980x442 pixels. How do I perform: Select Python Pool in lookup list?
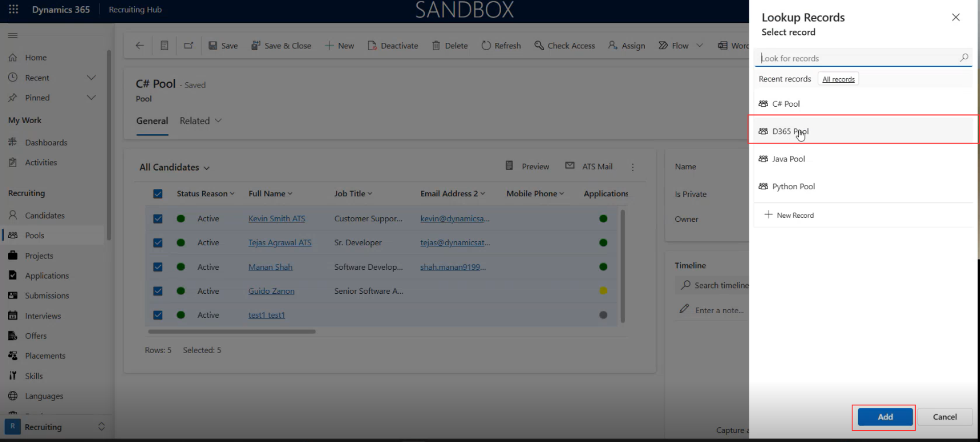(864, 187)
